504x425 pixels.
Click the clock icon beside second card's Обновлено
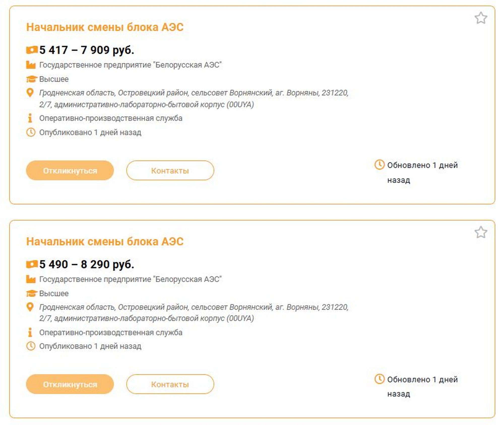379,379
